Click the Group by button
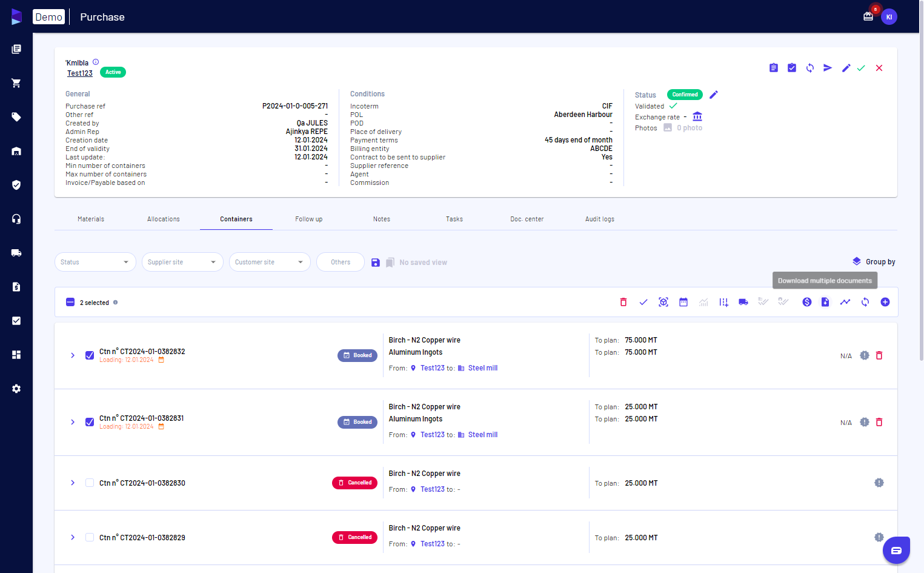The width and height of the screenshot is (924, 573). (874, 262)
